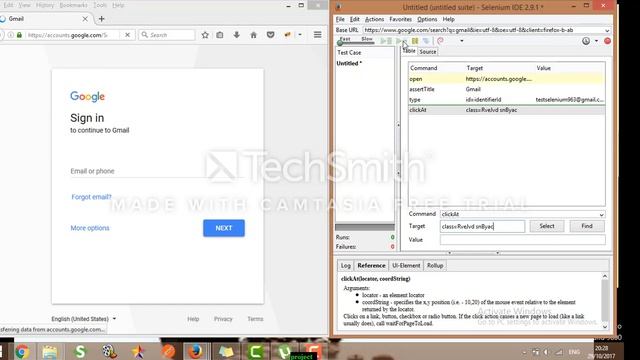Open Selenium IDE Favorites menu
The height and width of the screenshot is (360, 640).
point(400,19)
